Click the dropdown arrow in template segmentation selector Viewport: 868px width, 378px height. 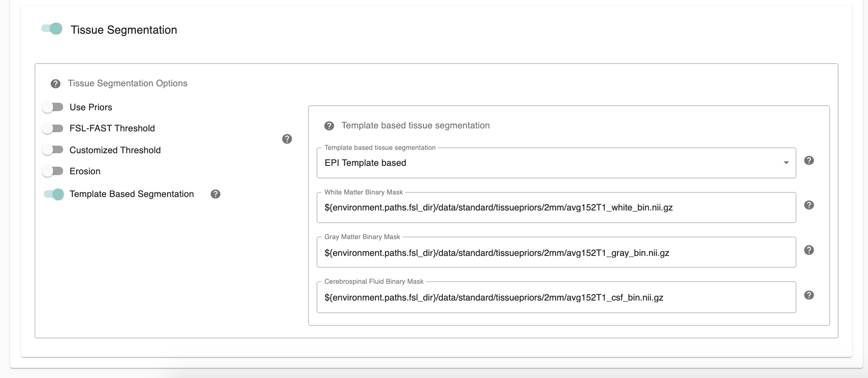(x=785, y=163)
